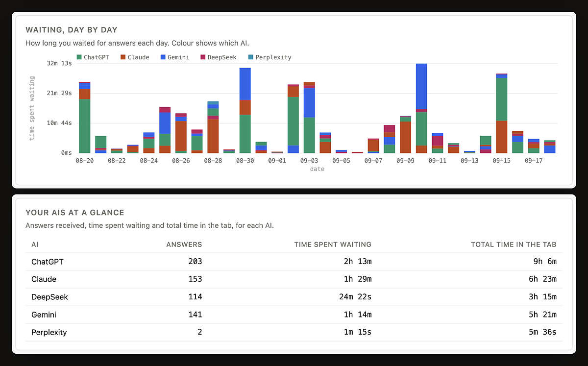Click the TIME SPENT WAITING column header
The width and height of the screenshot is (588, 366).
[333, 244]
